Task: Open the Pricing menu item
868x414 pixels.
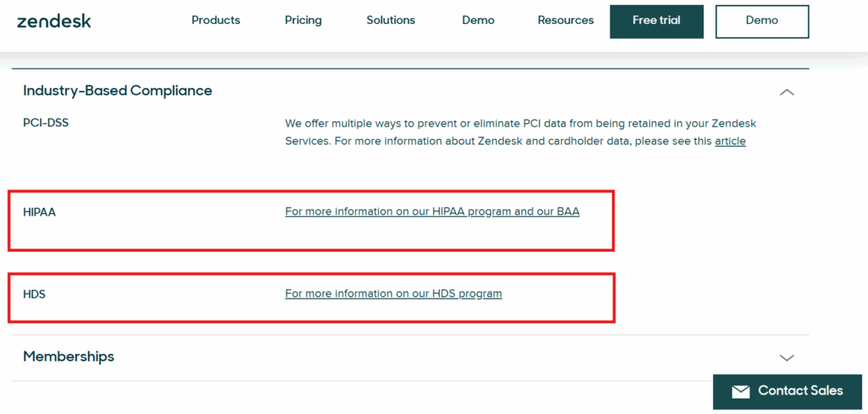Action: pos(303,20)
